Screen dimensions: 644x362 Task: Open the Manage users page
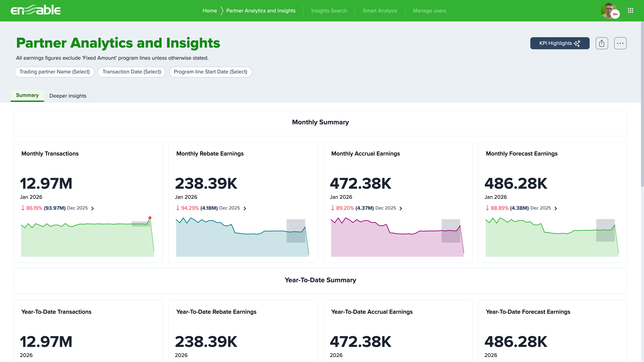tap(429, 11)
